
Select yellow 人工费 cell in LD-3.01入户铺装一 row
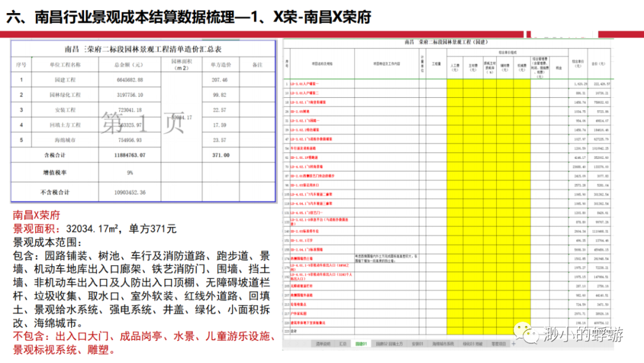pyautogui.click(x=454, y=84)
